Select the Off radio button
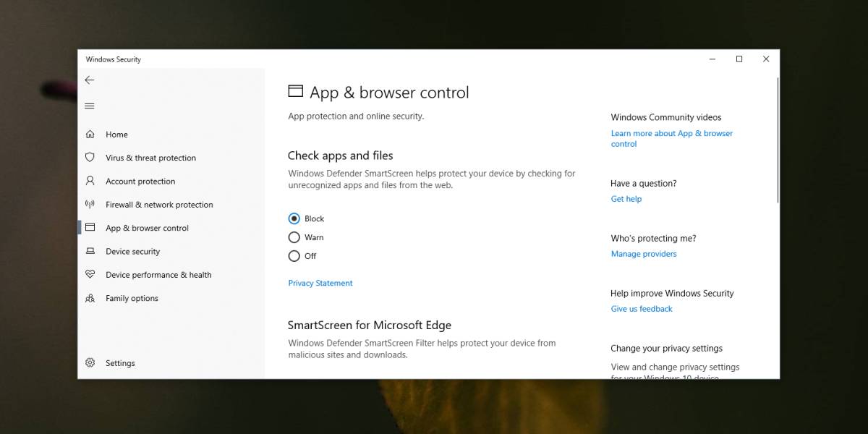This screenshot has height=434, width=868. (294, 256)
